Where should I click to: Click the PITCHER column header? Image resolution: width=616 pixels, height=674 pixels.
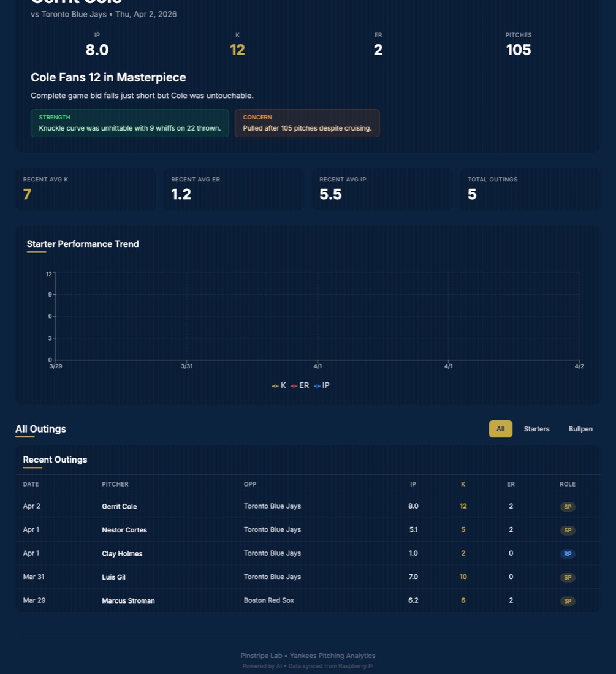115,484
